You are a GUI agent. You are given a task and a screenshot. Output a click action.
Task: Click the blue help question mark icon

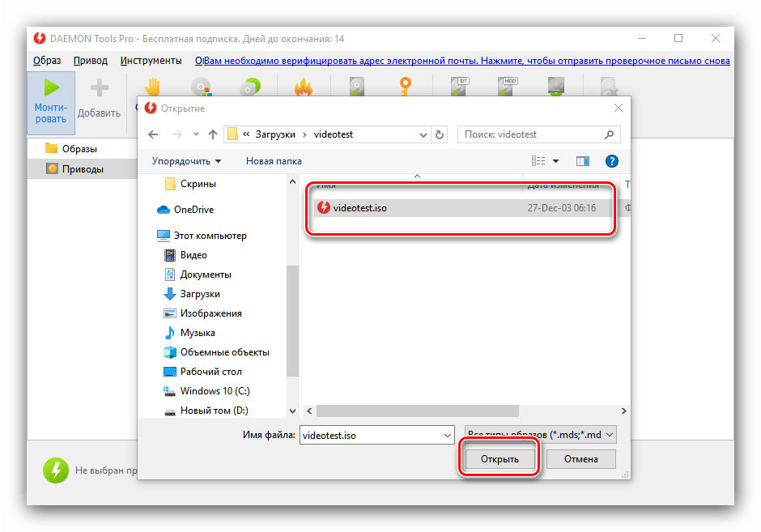coord(612,161)
